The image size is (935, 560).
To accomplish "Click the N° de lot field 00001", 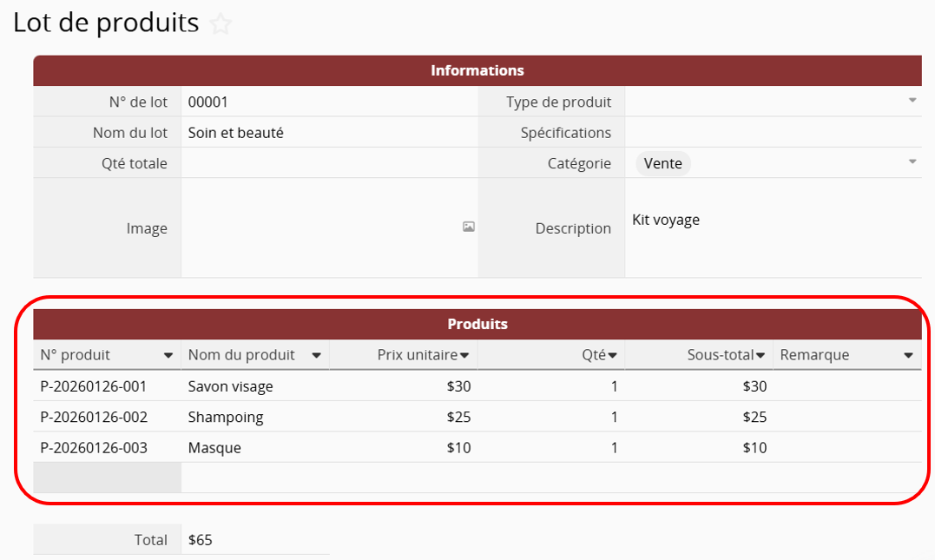I will (x=328, y=102).
